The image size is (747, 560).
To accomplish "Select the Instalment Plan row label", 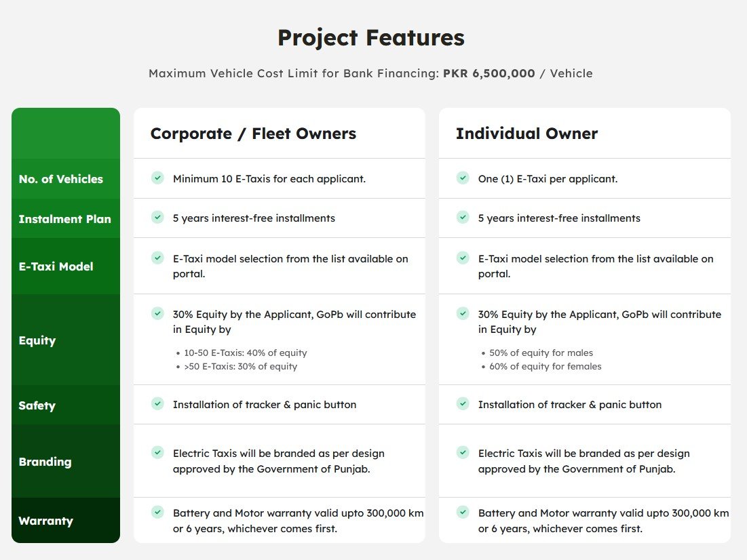I will click(64, 219).
